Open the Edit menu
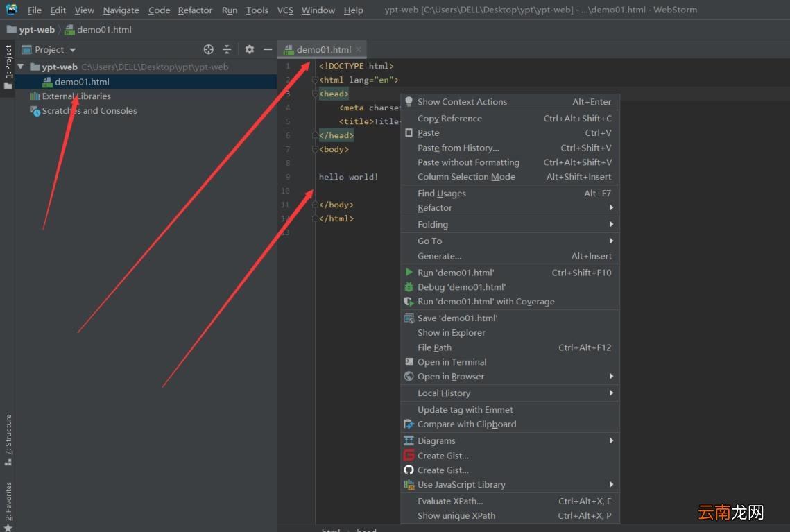Image resolution: width=790 pixels, height=532 pixels. coord(58,10)
